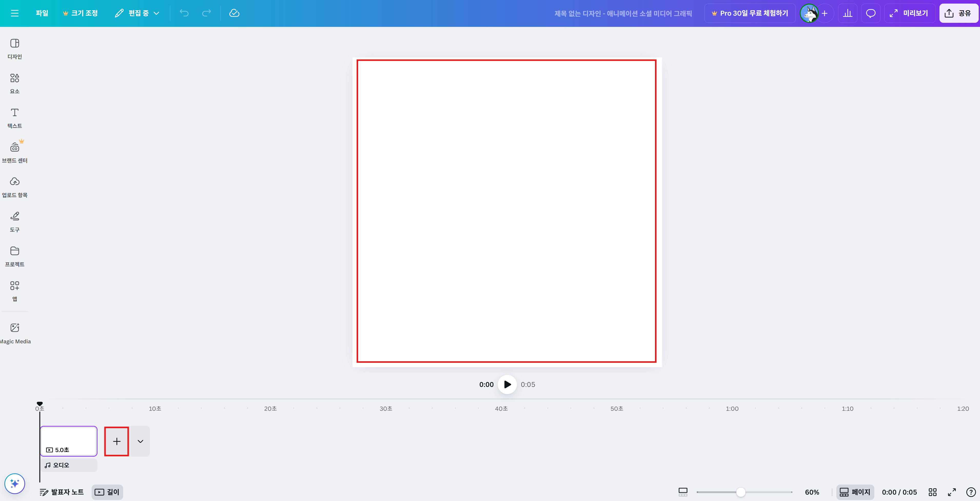980x501 pixels.
Task: Toggle the 페이지 pages view
Action: (x=855, y=492)
